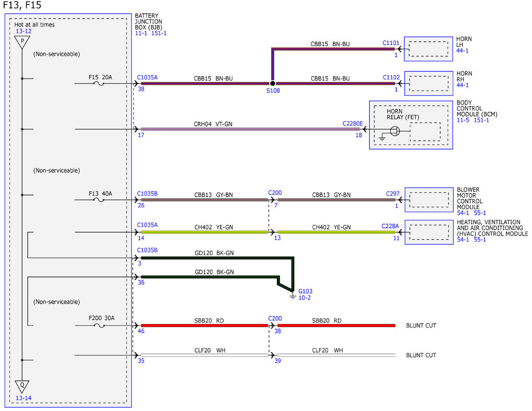Open the 44-1 link under HORN LH
The height and width of the screenshot is (411, 532).
pyautogui.click(x=462, y=51)
